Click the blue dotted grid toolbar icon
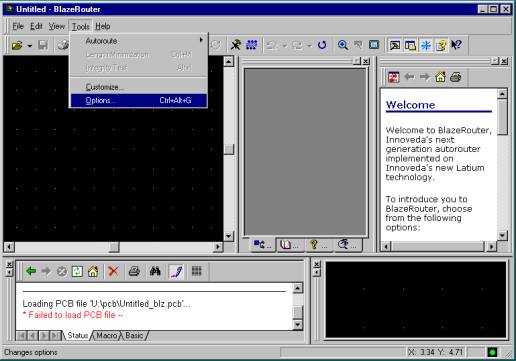 [252, 45]
